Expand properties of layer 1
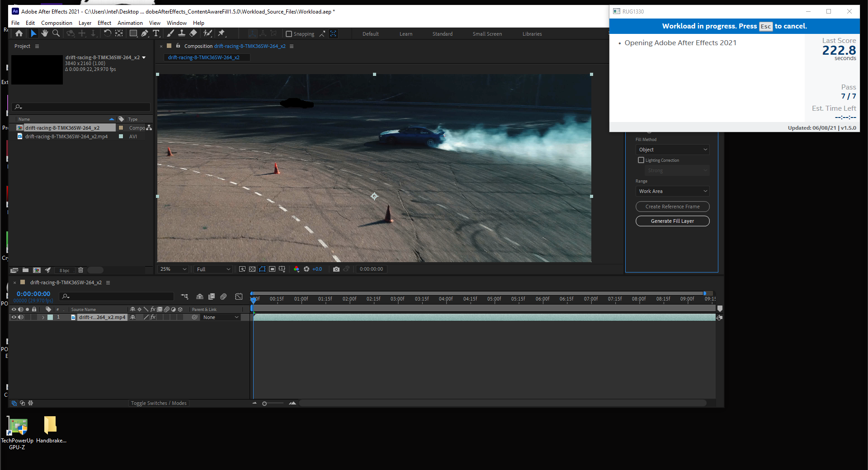The image size is (868, 470). tap(43, 317)
